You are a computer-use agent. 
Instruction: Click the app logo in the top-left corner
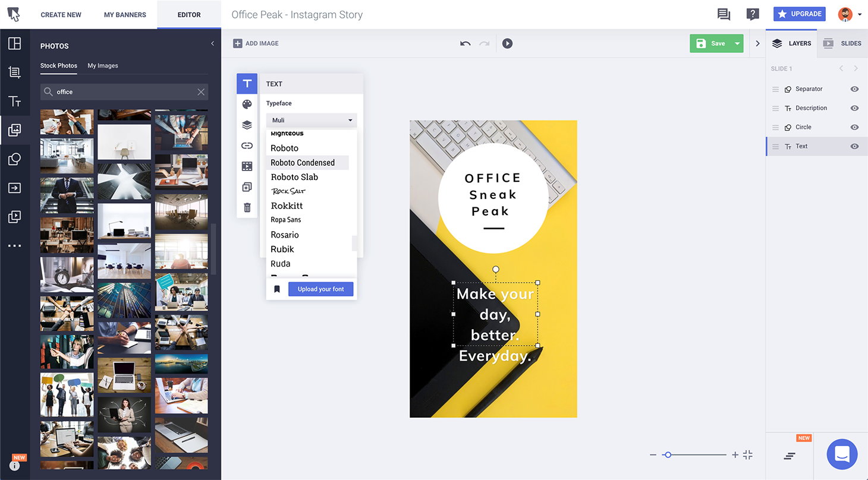(14, 14)
